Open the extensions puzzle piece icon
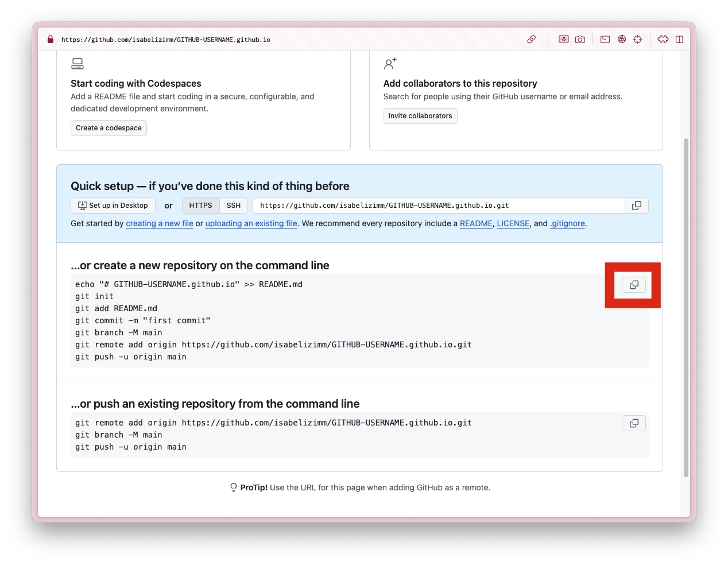Image resolution: width=728 pixels, height=565 pixels. point(663,40)
